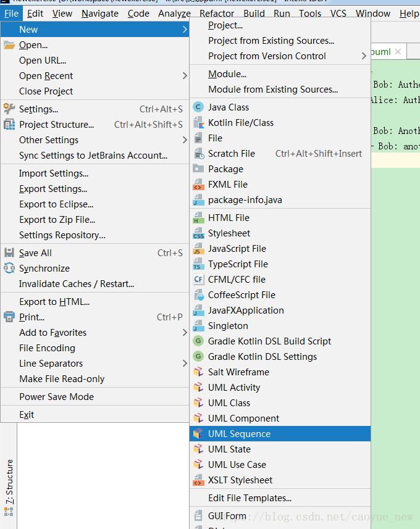Image resolution: width=420 pixels, height=529 pixels.
Task: Click the TypeScript File icon
Action: 198,264
